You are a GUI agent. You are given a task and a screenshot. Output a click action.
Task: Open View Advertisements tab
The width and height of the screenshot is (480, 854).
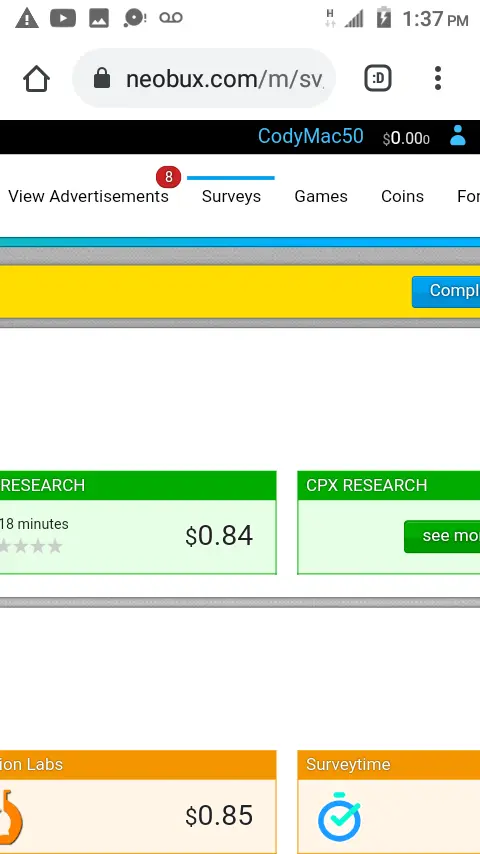click(88, 197)
